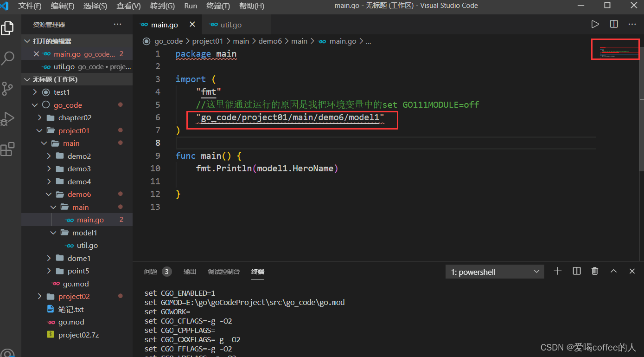Open the Run menu
The image size is (644, 357).
point(191,6)
